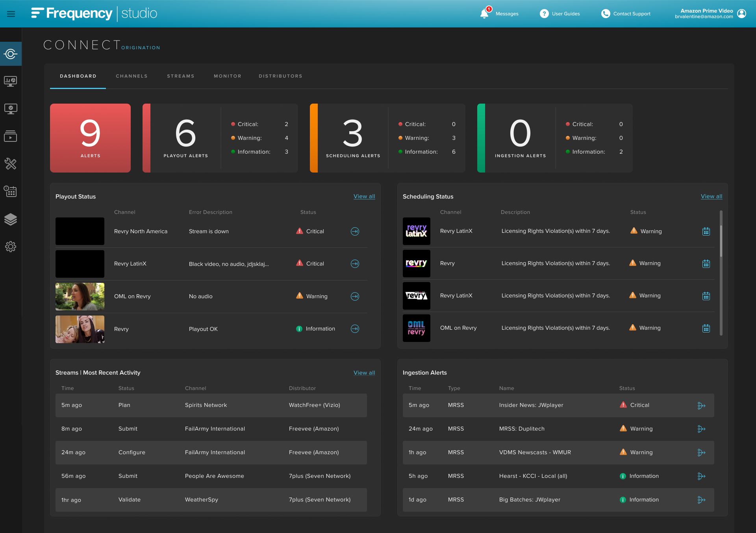The image size is (756, 533).
Task: Click View all in Streams activity
Action: 364,373
